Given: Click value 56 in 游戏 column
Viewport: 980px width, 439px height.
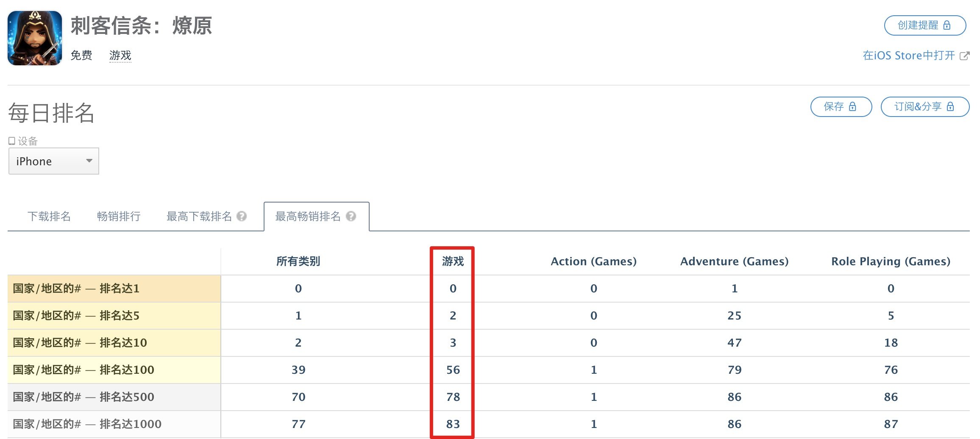Looking at the screenshot, I should tap(453, 370).
